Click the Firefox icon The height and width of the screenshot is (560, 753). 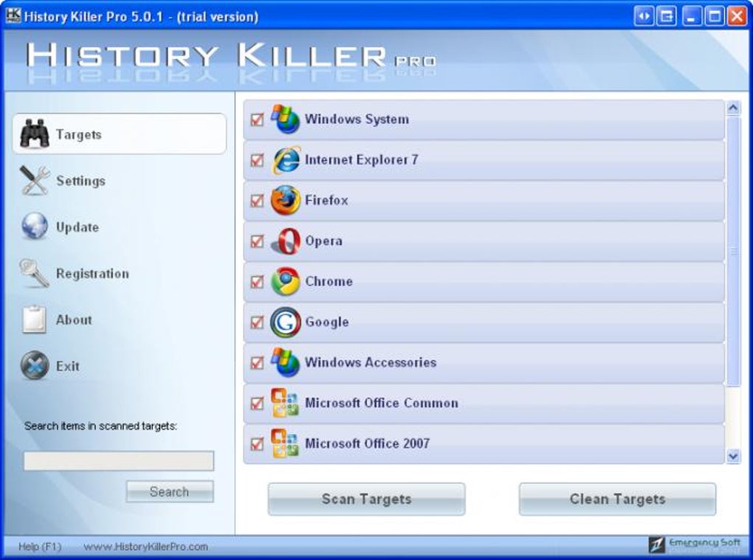coord(286,200)
